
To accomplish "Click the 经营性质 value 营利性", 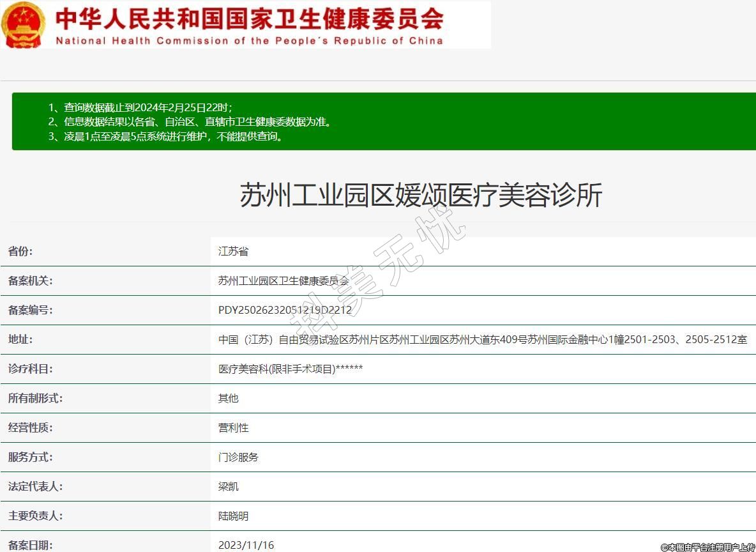I will click(x=233, y=427).
